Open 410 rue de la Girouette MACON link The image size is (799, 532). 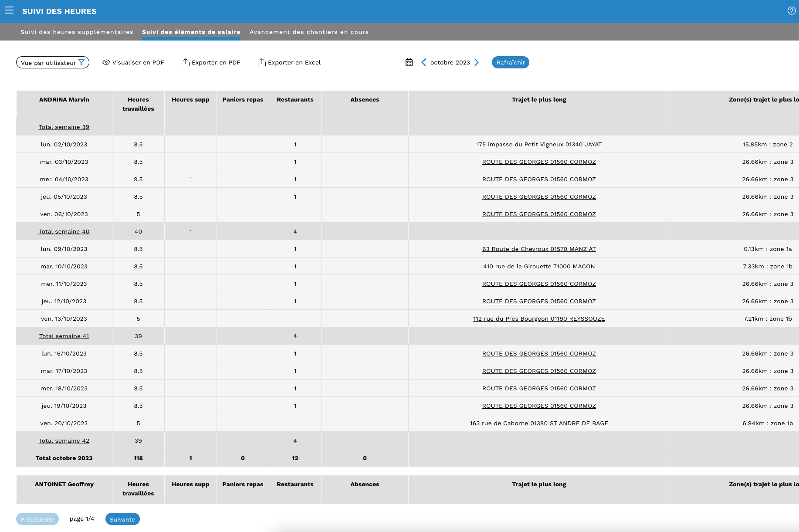tap(539, 266)
